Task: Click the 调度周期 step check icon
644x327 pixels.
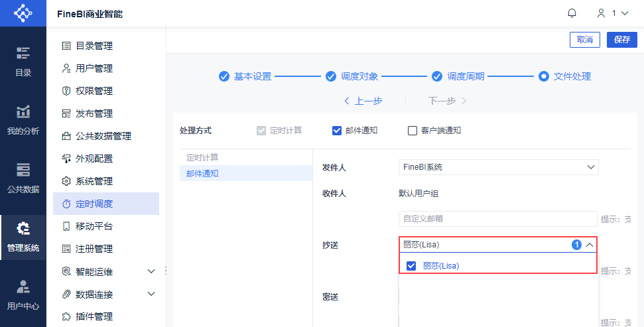Action: click(436, 76)
